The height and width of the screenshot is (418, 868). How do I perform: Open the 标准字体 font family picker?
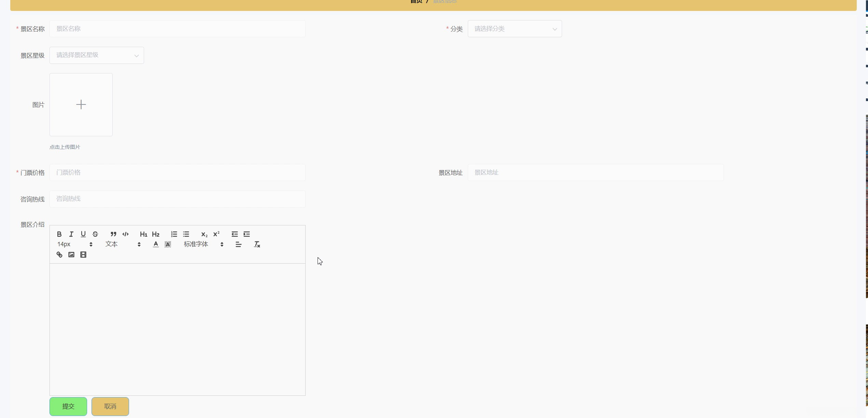(x=203, y=245)
